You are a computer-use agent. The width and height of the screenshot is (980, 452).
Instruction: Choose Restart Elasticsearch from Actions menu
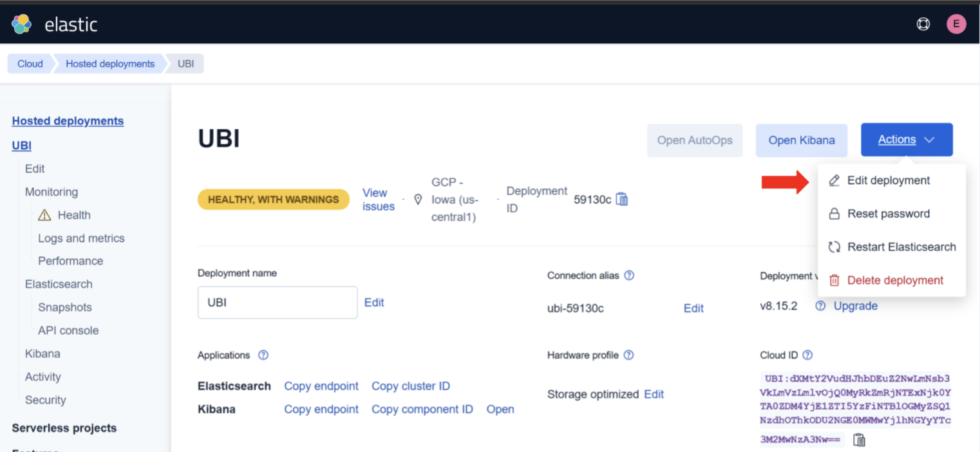tap(891, 247)
